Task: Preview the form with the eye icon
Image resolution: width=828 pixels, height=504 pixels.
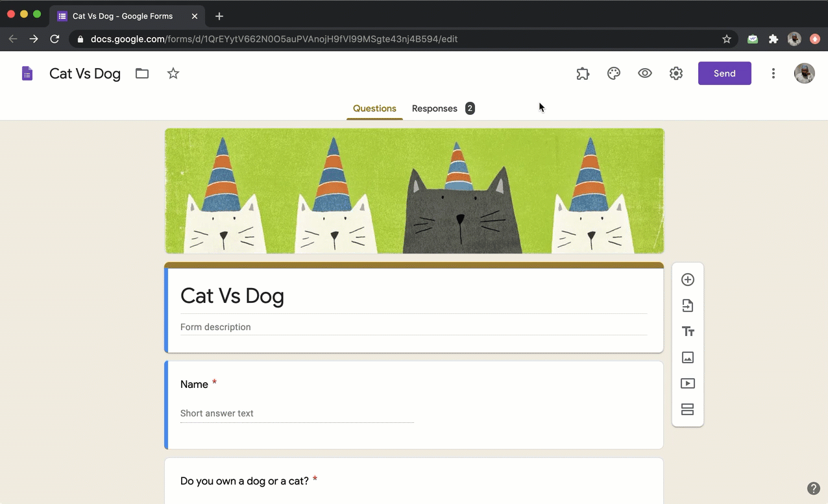Action: click(644, 73)
